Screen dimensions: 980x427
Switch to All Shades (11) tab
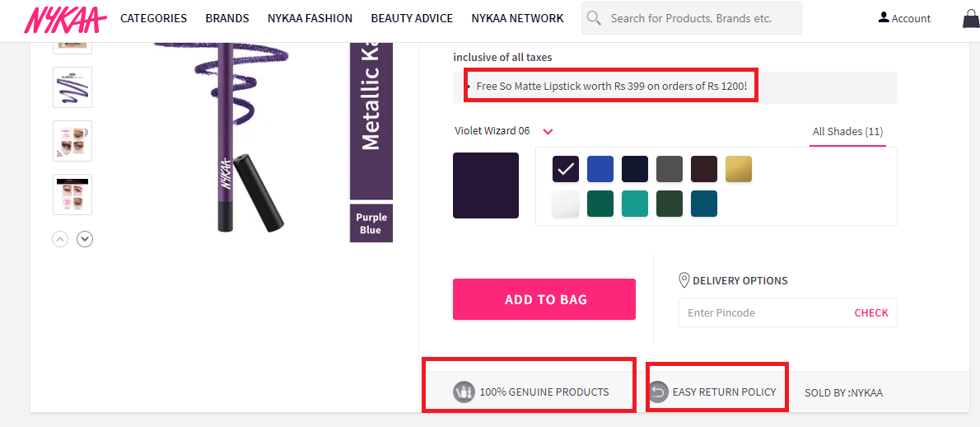click(x=847, y=132)
